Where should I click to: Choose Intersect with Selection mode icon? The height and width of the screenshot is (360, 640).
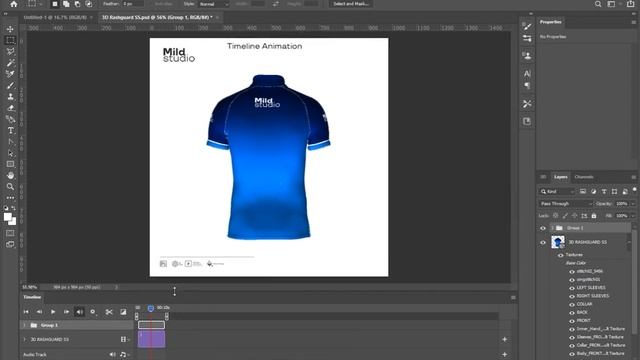[x=89, y=4]
